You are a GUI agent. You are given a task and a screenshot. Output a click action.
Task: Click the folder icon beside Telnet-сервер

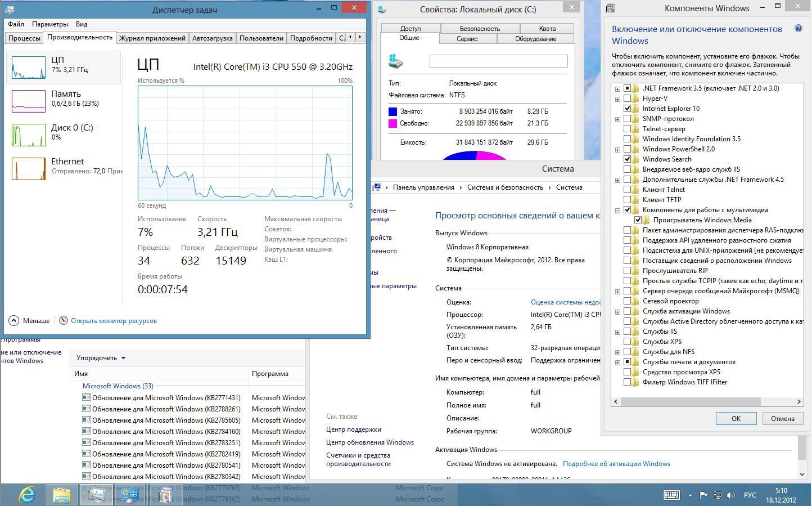(635, 129)
